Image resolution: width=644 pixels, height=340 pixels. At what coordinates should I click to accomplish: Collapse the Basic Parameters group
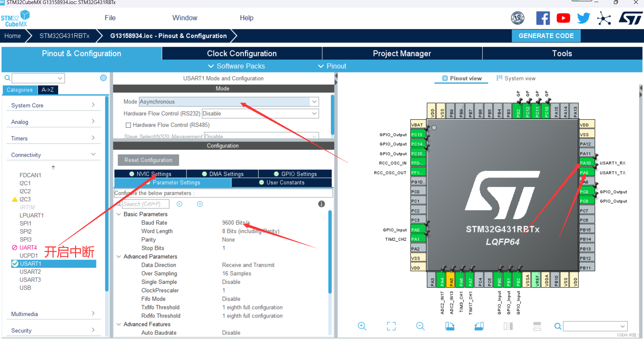[119, 214]
